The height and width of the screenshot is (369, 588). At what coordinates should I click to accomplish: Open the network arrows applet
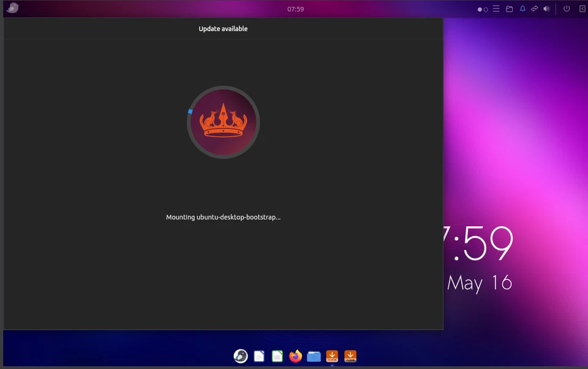(x=535, y=9)
